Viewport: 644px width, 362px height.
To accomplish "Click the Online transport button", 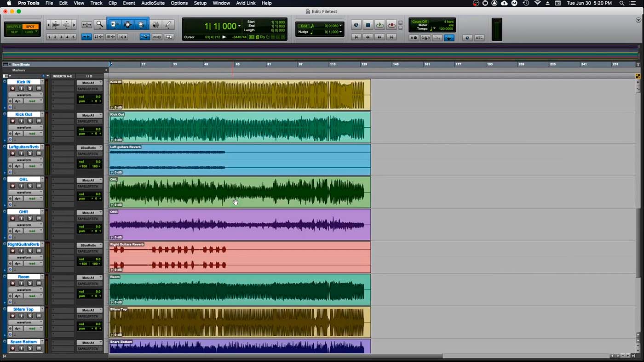I will (356, 25).
